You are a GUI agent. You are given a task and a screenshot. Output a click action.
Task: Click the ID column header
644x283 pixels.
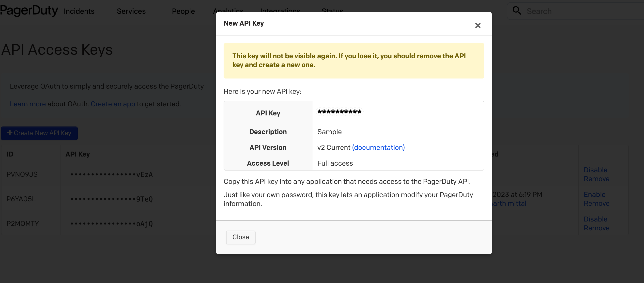click(10, 154)
